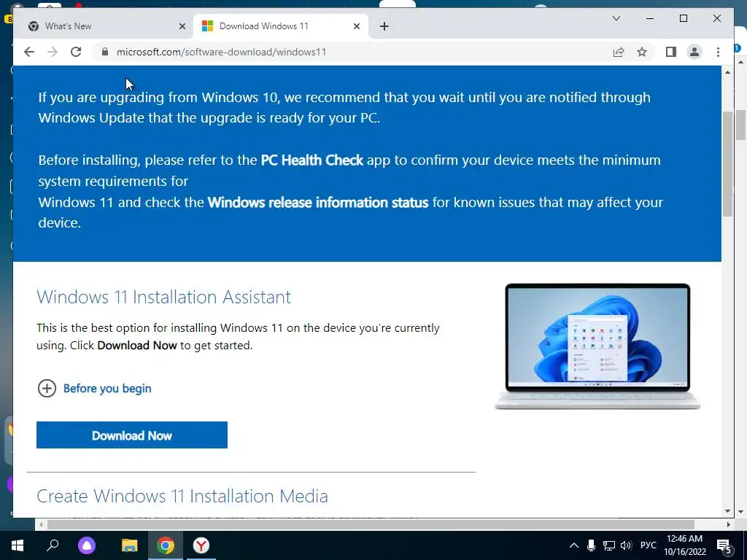747x560 pixels.
Task: Click the Download Now button
Action: pos(132,435)
